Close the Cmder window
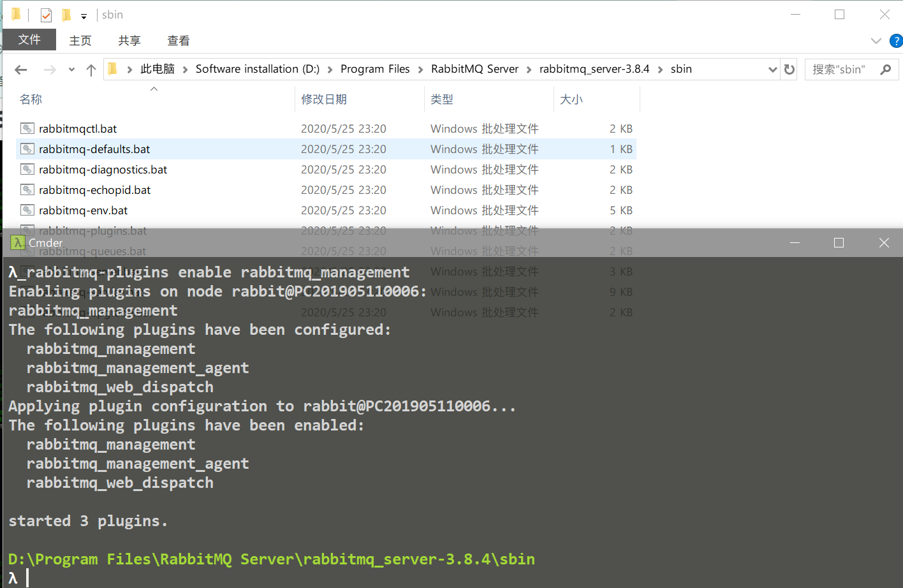903x588 pixels. [884, 242]
